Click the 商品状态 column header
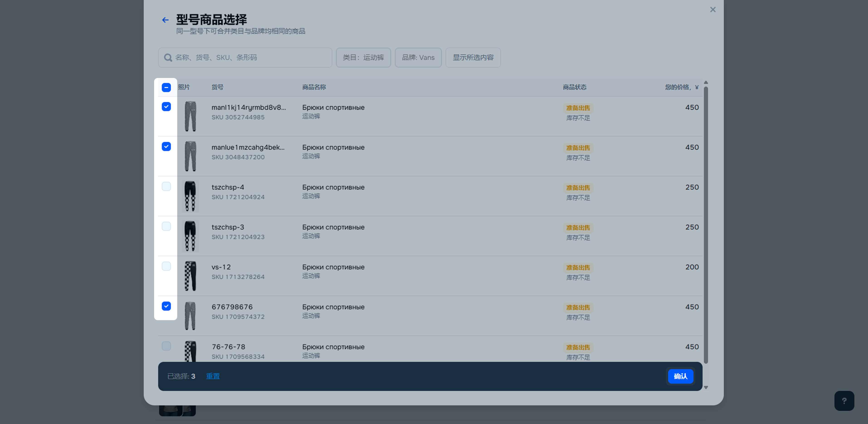Viewport: 868px width, 424px height. click(574, 87)
